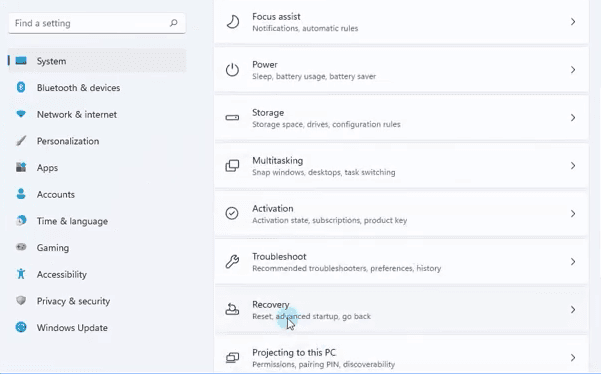Expand the Focus assist chevron
This screenshot has height=374, width=601.
point(573,22)
